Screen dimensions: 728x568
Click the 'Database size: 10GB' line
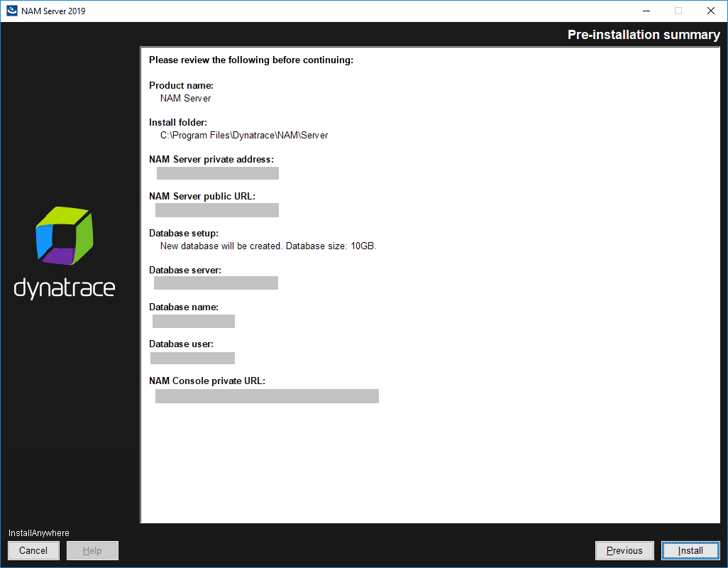point(268,246)
